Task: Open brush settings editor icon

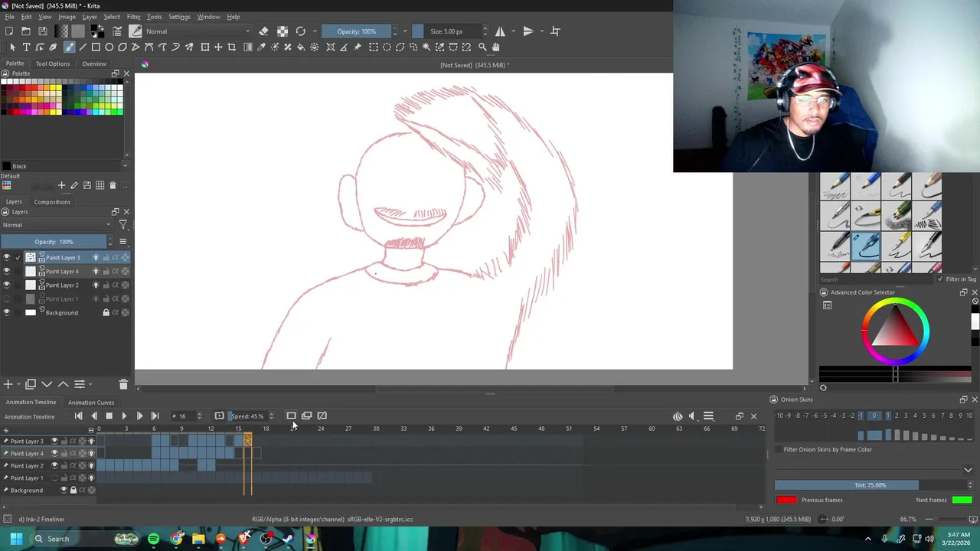Action: click(117, 31)
